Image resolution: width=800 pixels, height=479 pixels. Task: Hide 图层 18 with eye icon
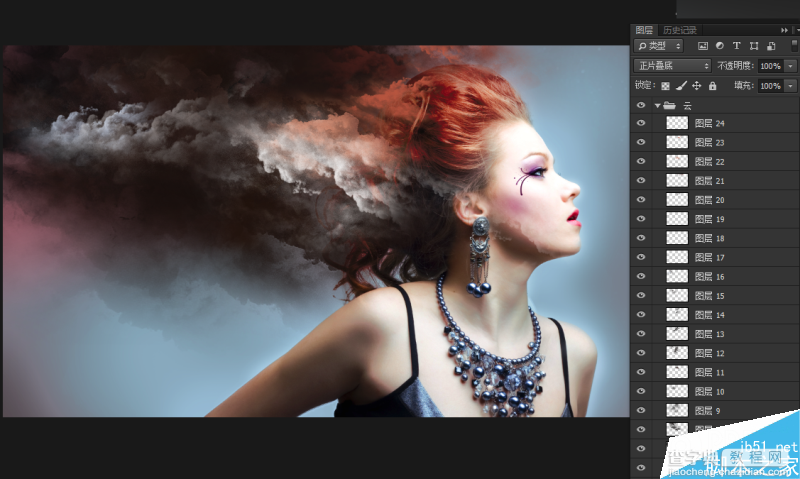point(641,238)
